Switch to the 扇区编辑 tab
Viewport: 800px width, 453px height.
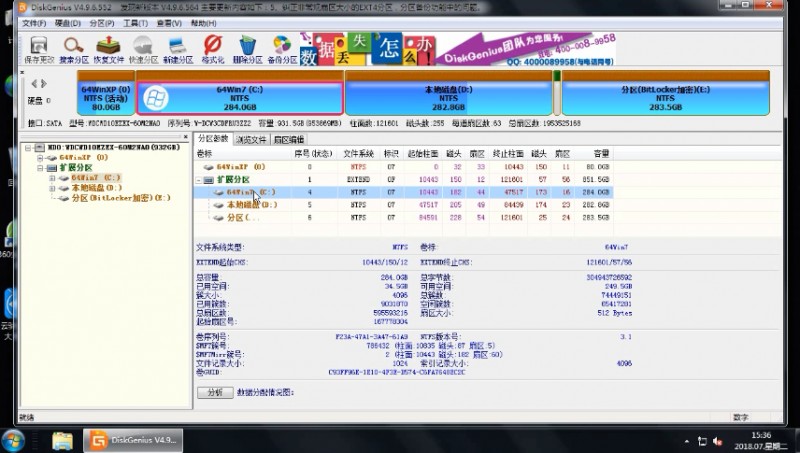coord(289,139)
